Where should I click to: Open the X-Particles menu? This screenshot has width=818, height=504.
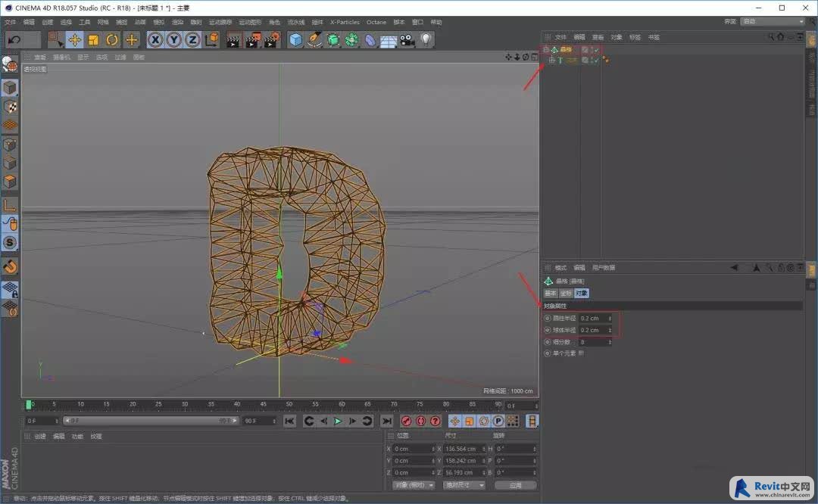pyautogui.click(x=345, y=23)
